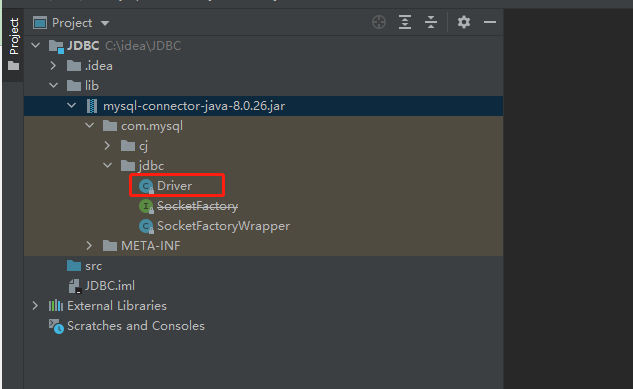This screenshot has height=389, width=633.
Task: Click the Driver class icon
Action: tap(146, 186)
